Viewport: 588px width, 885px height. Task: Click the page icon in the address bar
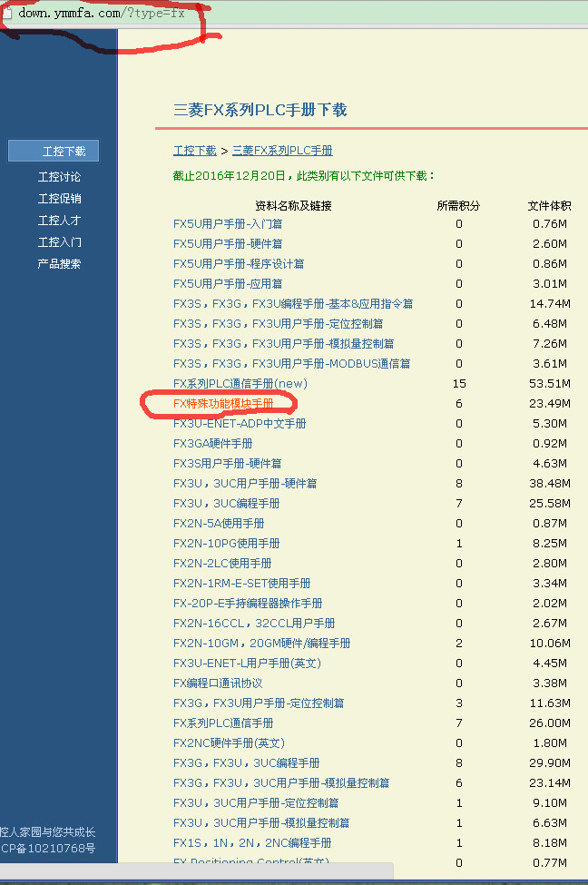tap(7, 15)
